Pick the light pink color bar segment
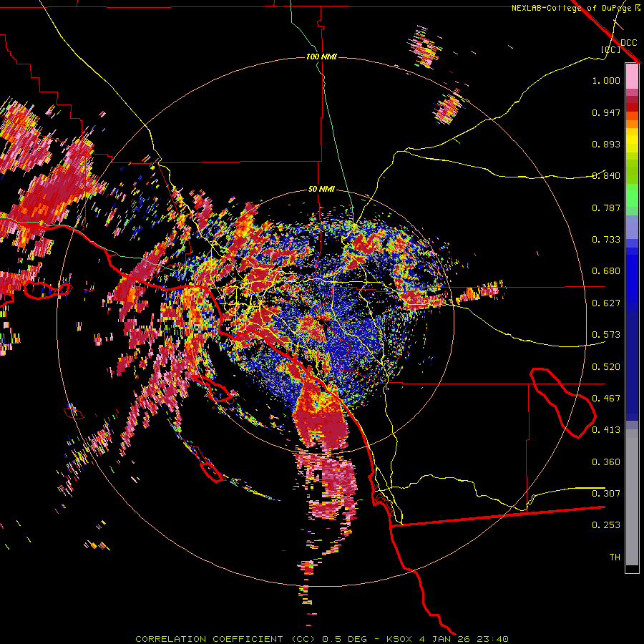 [x=632, y=76]
